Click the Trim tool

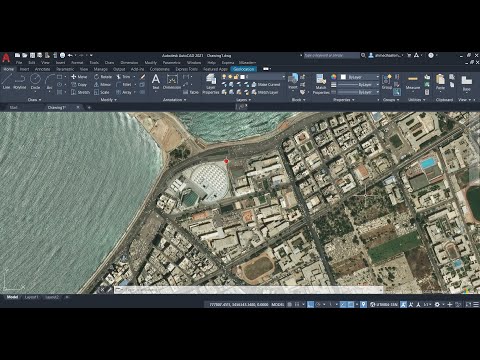point(123,77)
